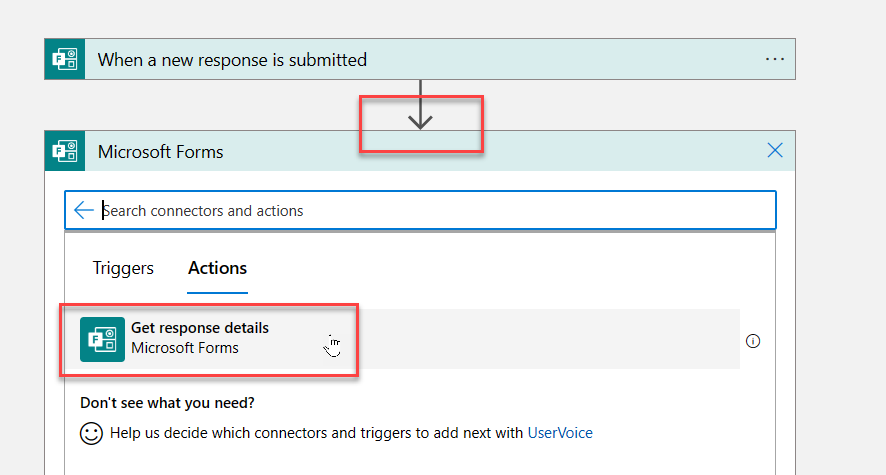Click the Microsoft Forms subtitle under Get response details

click(x=185, y=349)
